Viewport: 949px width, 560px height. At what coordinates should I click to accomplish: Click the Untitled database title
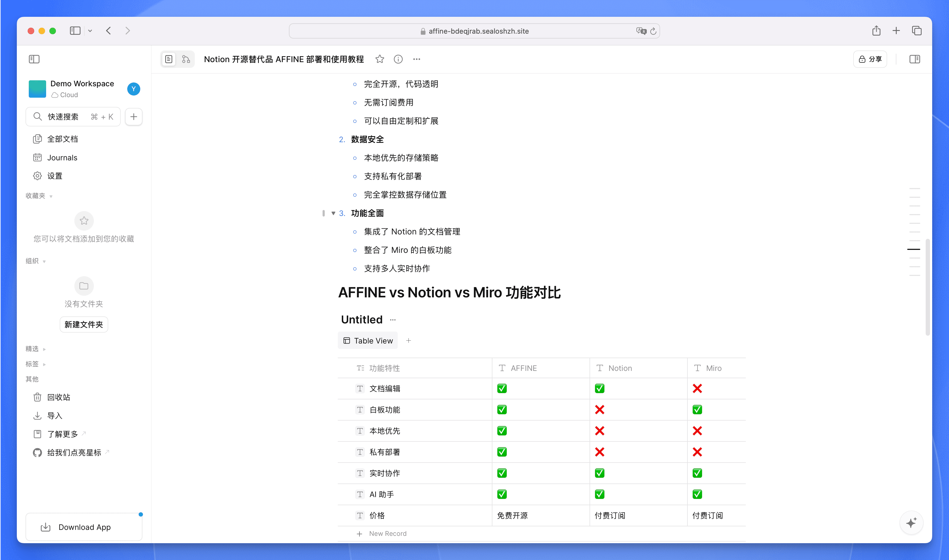coord(361,320)
